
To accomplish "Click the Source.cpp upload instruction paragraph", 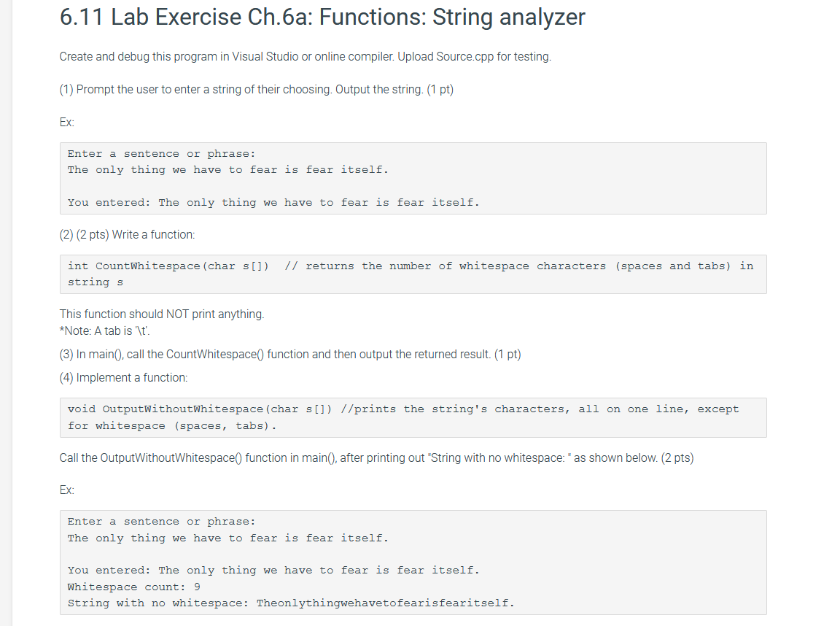I will 306,57.
